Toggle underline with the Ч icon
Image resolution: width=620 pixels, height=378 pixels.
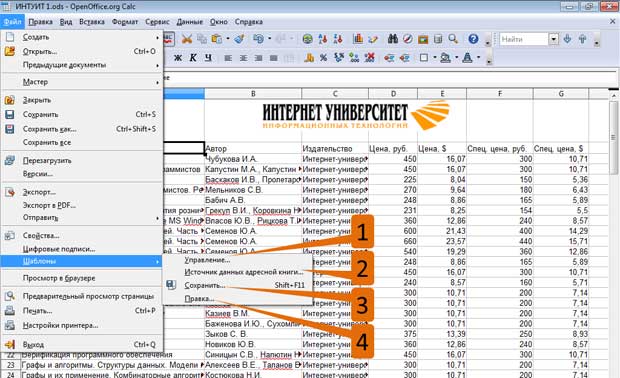[x=208, y=58]
